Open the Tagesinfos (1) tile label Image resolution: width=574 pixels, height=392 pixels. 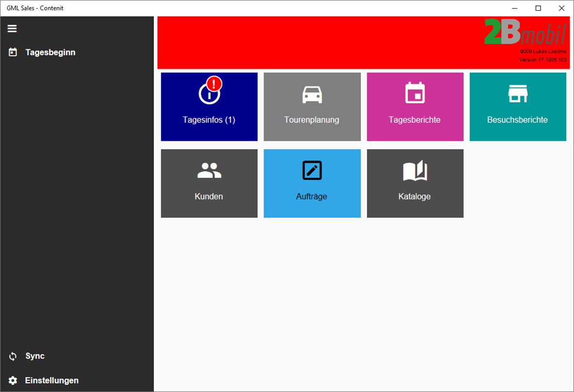[x=209, y=120]
